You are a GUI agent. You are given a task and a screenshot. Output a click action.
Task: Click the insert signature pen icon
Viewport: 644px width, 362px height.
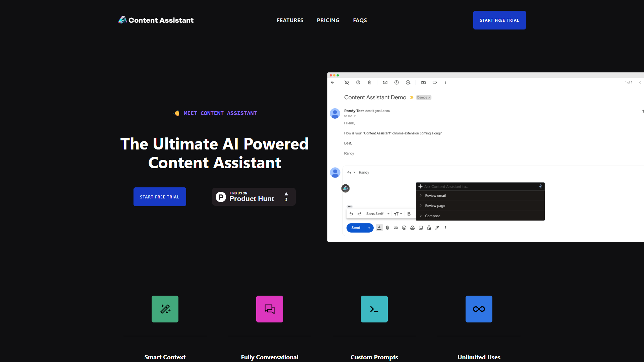tap(437, 228)
